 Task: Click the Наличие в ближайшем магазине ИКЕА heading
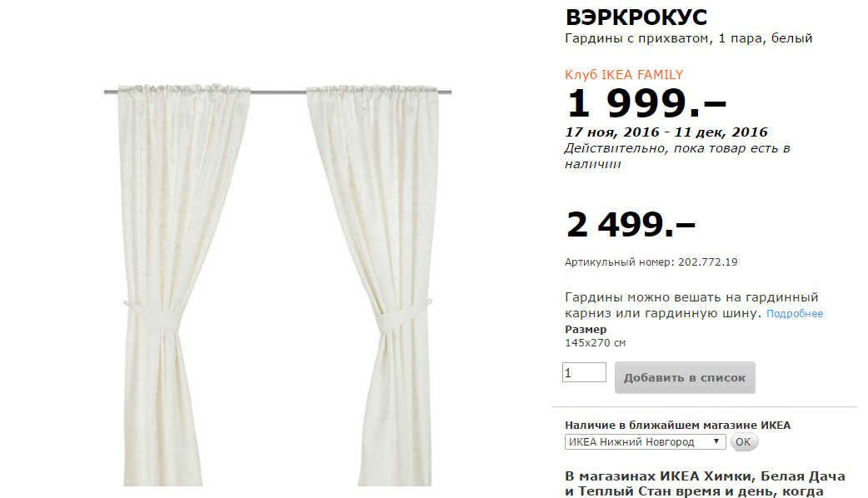pyautogui.click(x=677, y=425)
